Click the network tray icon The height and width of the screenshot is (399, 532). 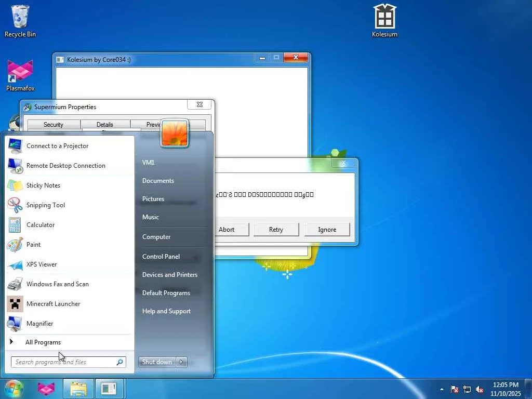467,389
